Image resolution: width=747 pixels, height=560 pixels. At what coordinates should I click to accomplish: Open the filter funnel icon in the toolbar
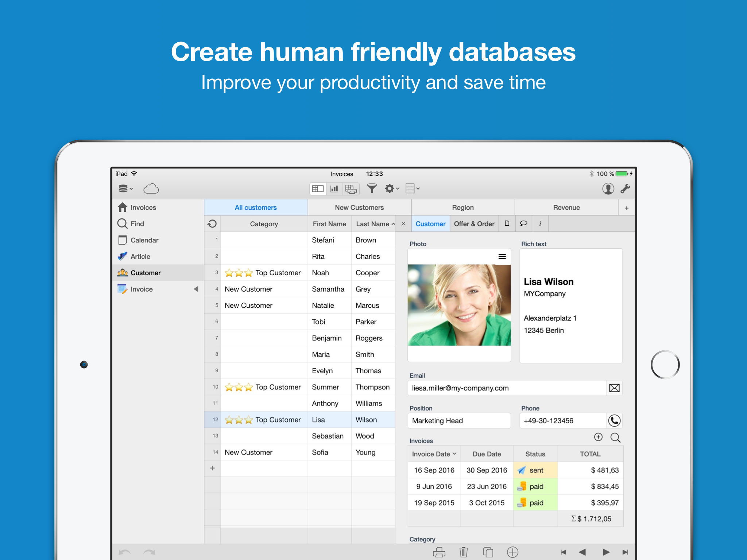coord(372,188)
